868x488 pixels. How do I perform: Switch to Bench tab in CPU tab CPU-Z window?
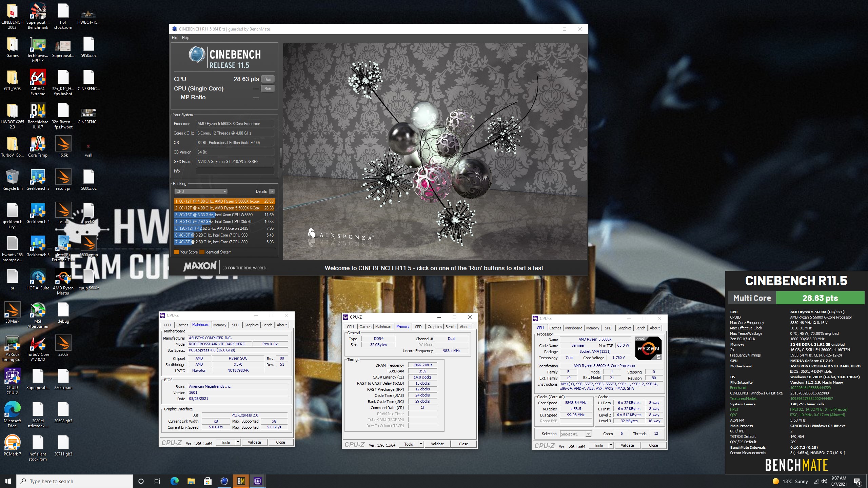(x=640, y=328)
